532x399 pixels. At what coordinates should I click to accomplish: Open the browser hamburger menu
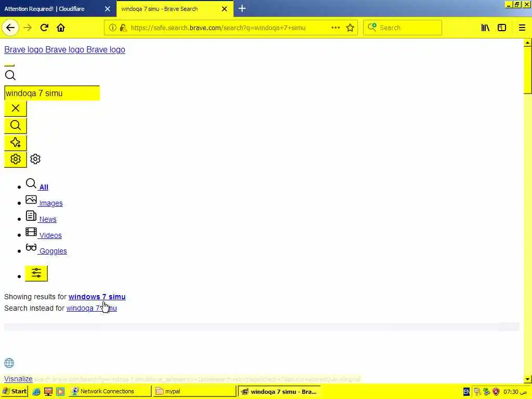(x=522, y=28)
